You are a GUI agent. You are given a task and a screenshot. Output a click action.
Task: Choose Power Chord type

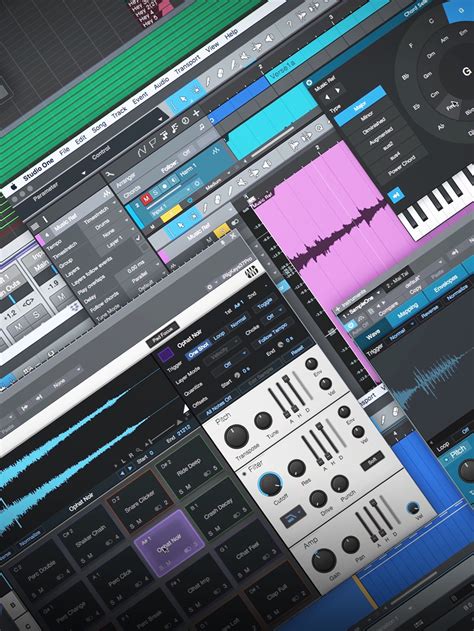pos(402,166)
